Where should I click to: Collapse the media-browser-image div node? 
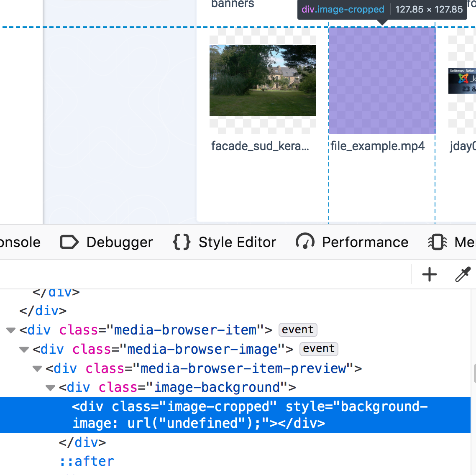point(24,350)
